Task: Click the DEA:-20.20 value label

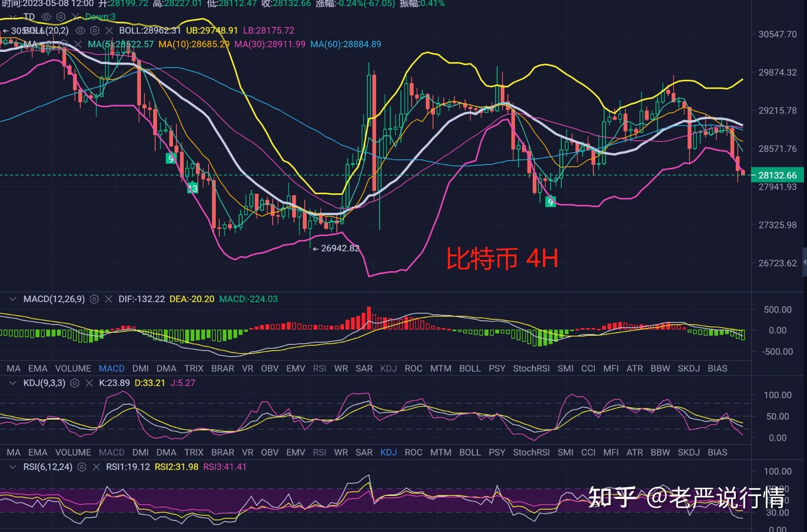Action: point(192,299)
